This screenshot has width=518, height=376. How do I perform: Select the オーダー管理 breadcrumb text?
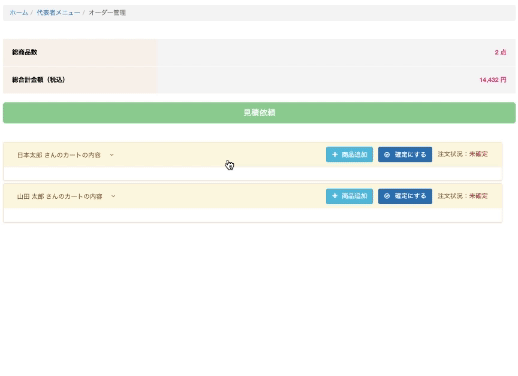[x=107, y=13]
